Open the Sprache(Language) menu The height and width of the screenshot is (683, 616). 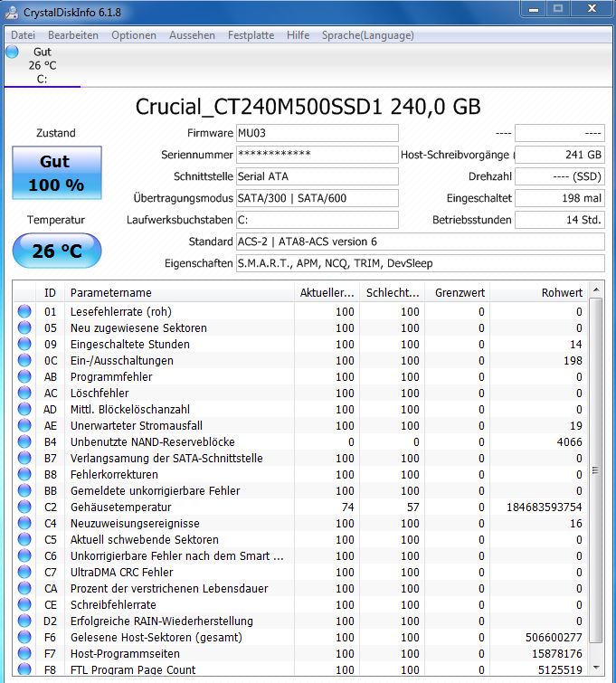367,35
